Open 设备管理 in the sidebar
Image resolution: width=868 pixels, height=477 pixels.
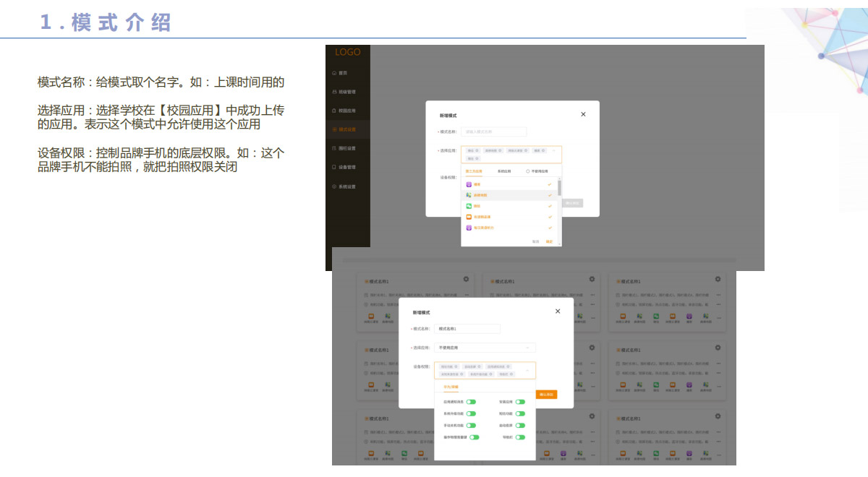point(346,167)
